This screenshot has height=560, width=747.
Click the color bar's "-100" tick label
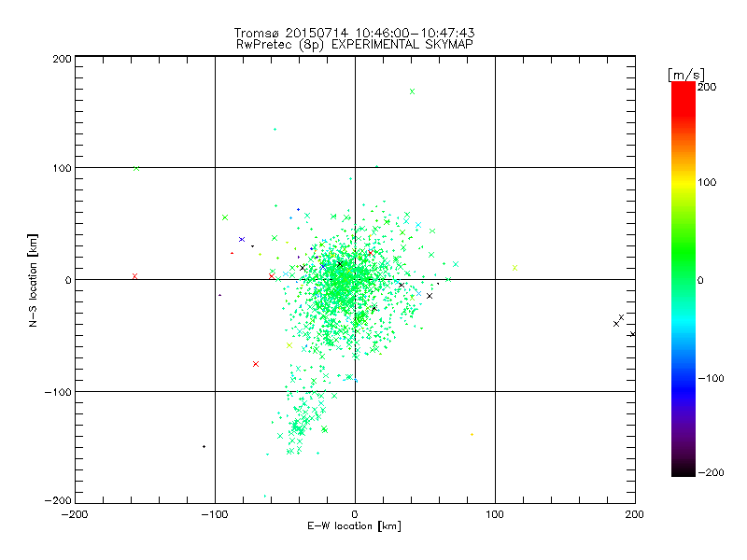click(x=711, y=379)
